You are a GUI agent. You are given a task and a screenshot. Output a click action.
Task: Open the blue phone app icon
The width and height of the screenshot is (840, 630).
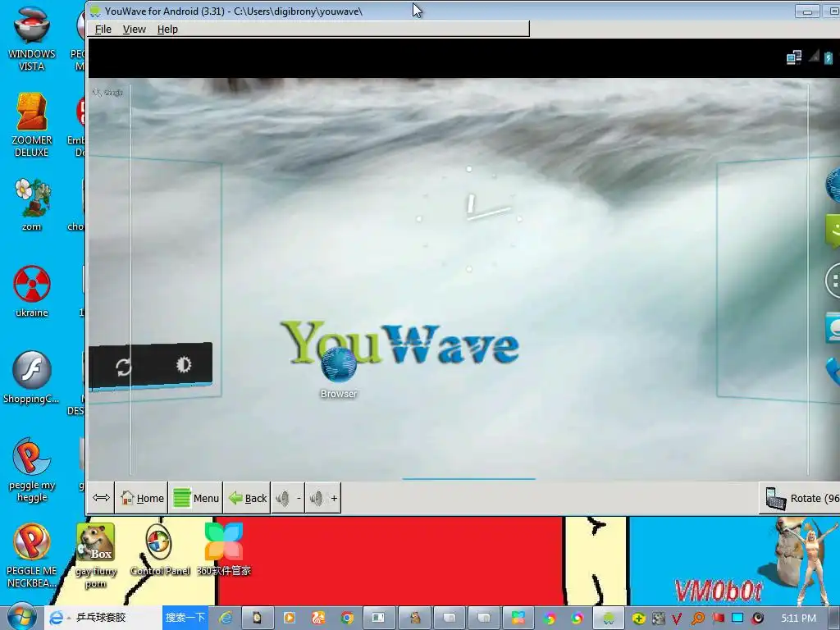click(x=833, y=371)
